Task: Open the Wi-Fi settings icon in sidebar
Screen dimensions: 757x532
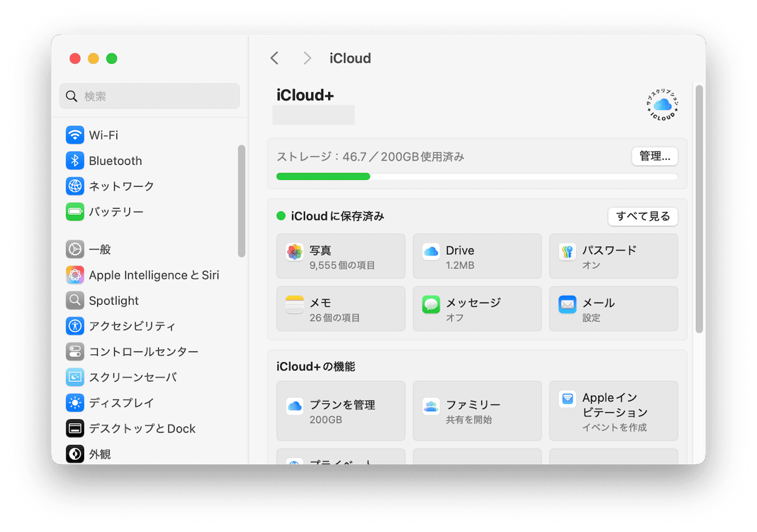Action: point(75,135)
